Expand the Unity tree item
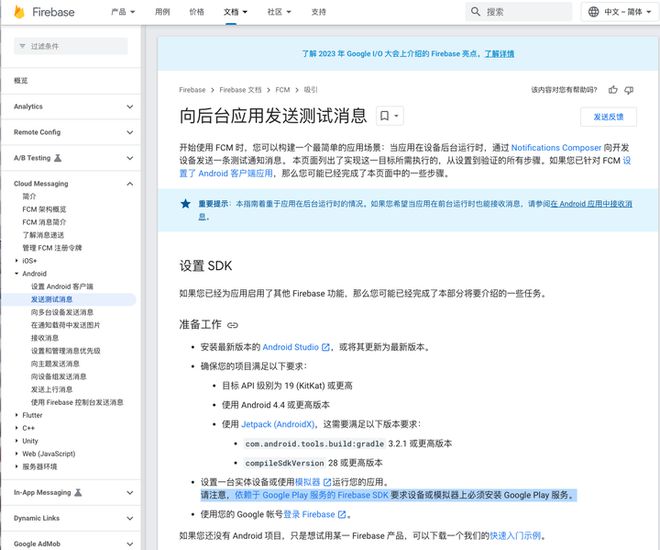Screen dimensions: 660x550 click(16, 441)
